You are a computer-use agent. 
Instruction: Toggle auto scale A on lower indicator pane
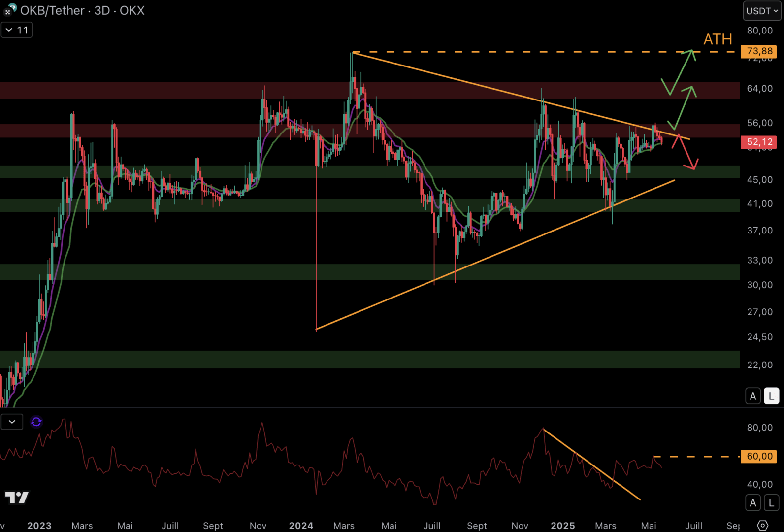752,503
